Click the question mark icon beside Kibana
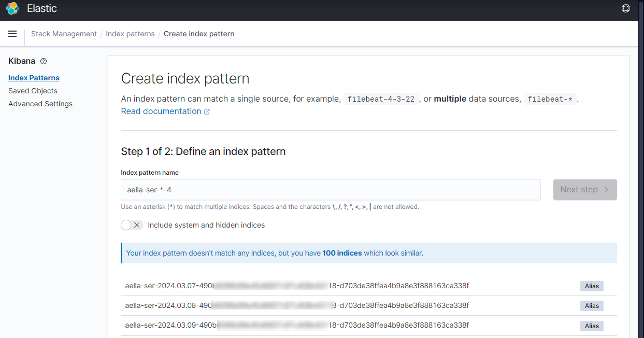644x338 pixels. (x=44, y=61)
